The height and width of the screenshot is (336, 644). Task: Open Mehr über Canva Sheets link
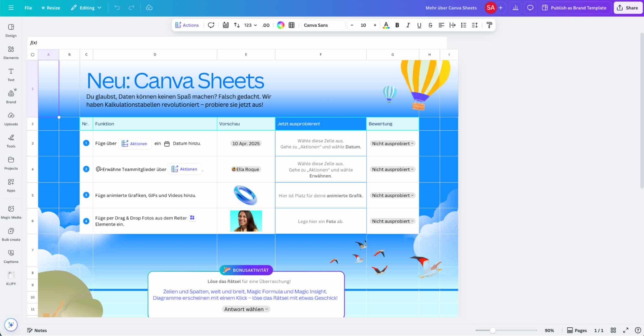pos(451,8)
